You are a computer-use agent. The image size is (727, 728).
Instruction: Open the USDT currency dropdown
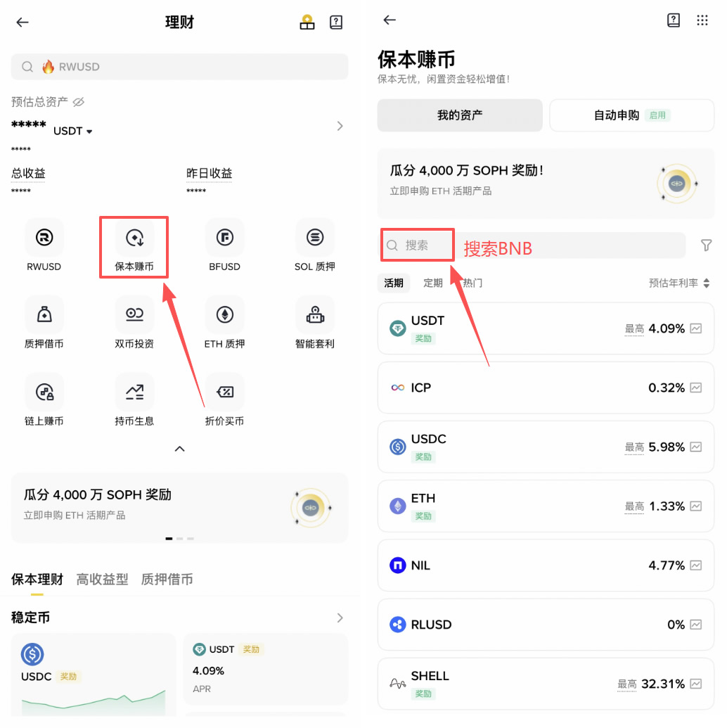coord(73,132)
